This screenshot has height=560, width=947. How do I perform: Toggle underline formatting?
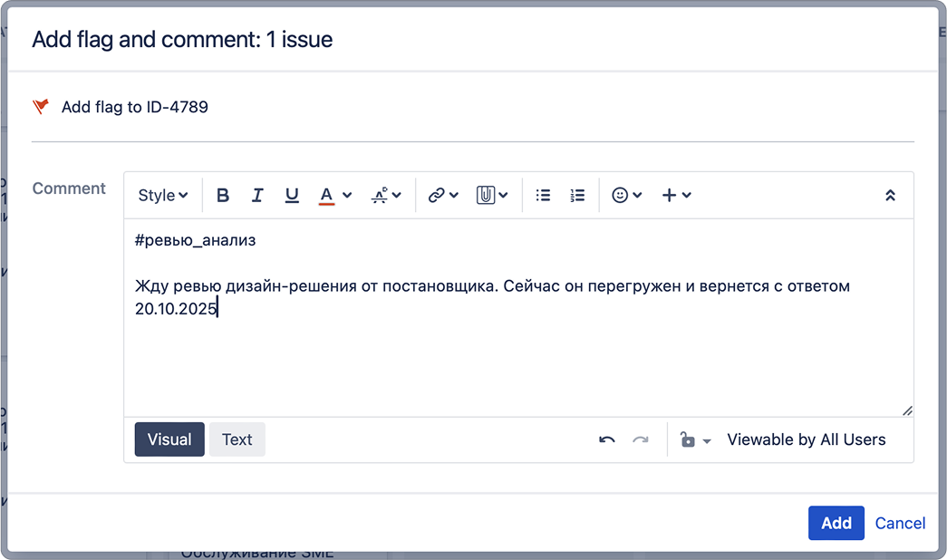pyautogui.click(x=292, y=195)
